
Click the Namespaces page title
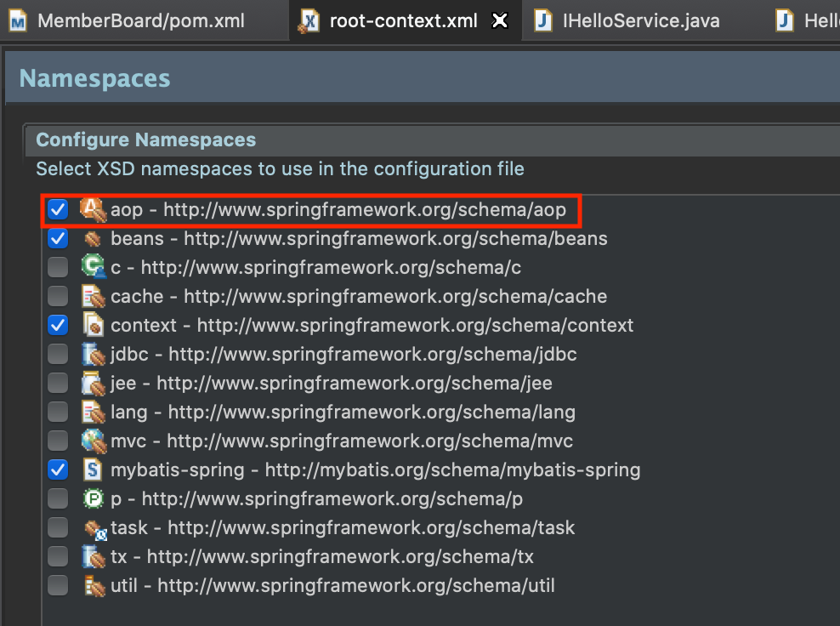tap(95, 78)
